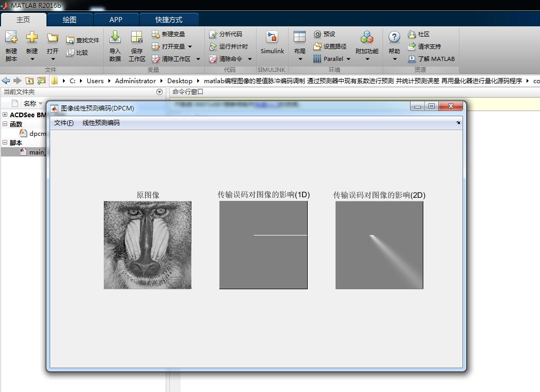Open the 当前文件夹 panel actions button

tap(159, 92)
